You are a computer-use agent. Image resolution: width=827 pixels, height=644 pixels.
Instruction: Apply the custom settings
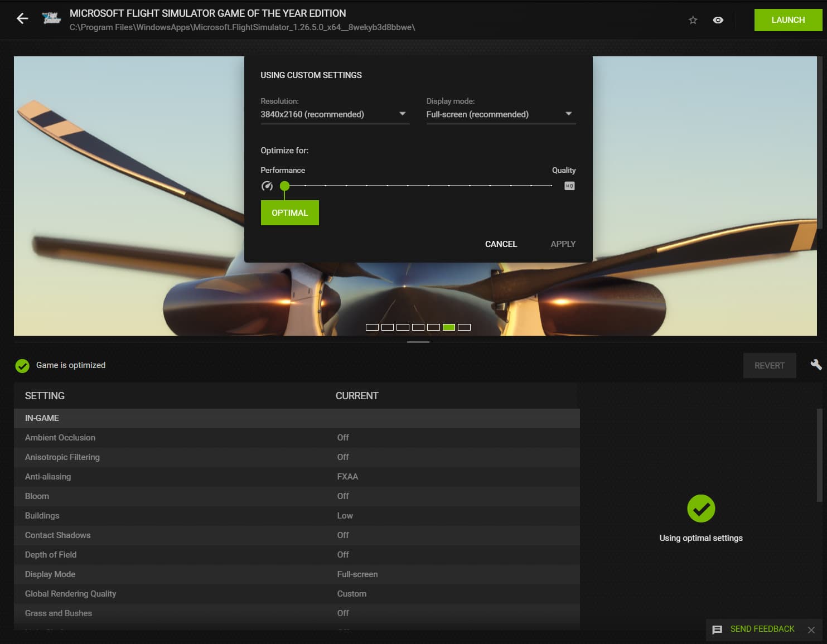click(x=563, y=244)
